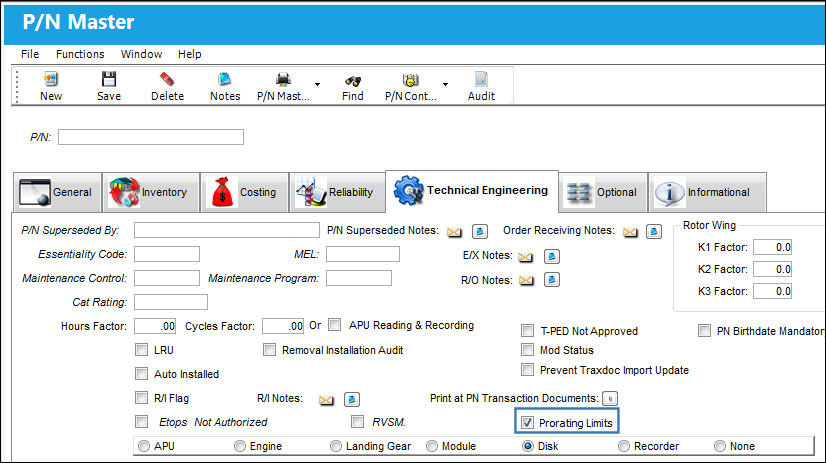Open the Window menu
826x463 pixels.
pos(141,54)
